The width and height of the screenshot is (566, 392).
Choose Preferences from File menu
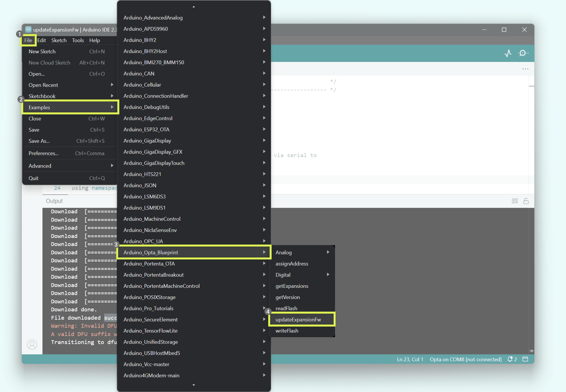click(43, 153)
